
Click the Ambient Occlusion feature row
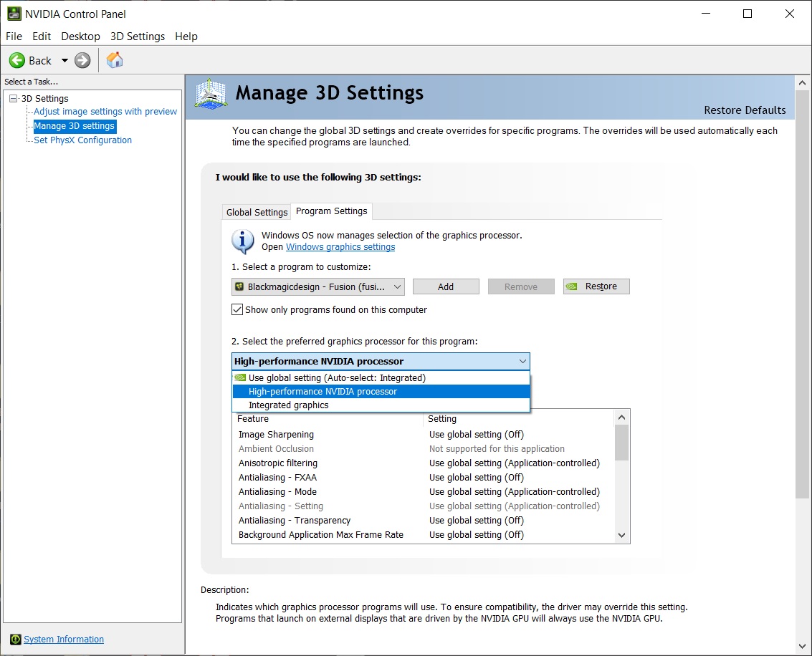423,448
